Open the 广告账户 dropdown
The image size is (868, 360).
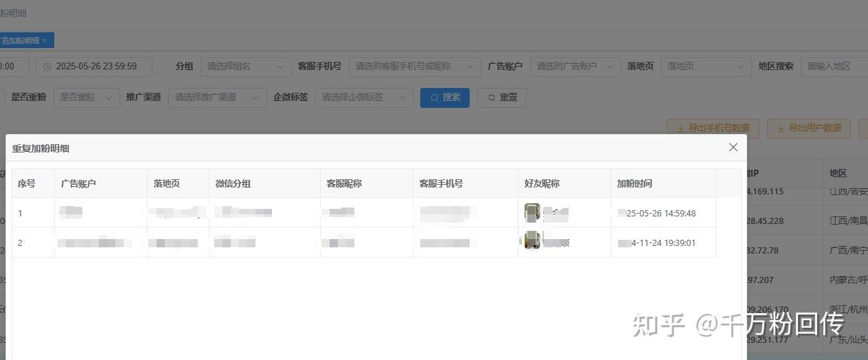[x=575, y=67]
